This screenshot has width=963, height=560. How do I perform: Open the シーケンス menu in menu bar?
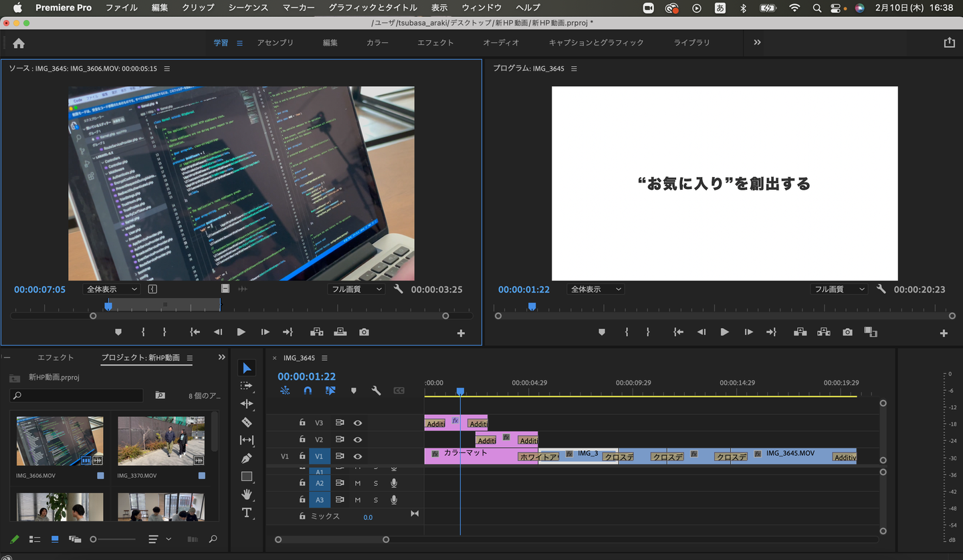coord(248,7)
